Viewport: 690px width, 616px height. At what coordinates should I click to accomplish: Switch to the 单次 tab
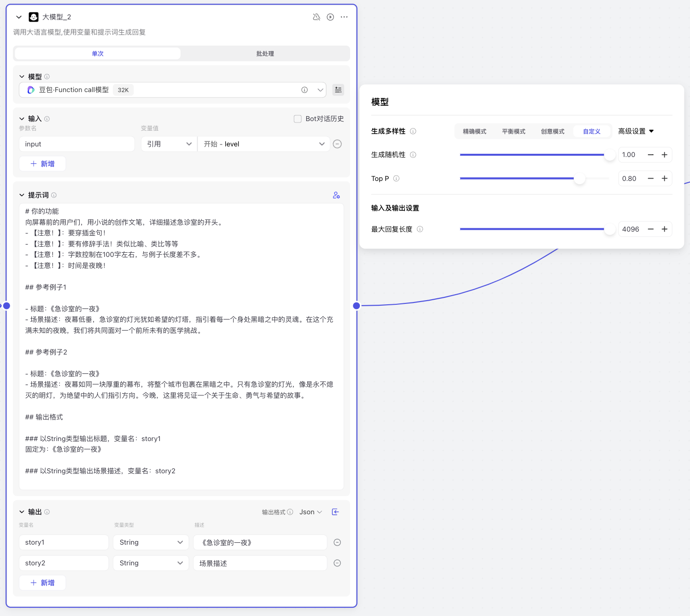[x=98, y=53]
